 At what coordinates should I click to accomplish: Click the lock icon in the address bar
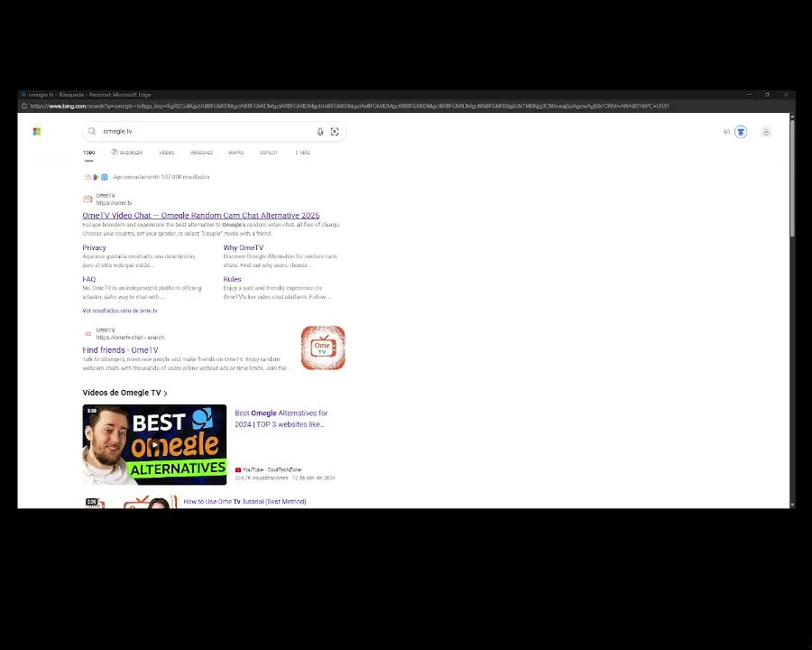[x=23, y=106]
